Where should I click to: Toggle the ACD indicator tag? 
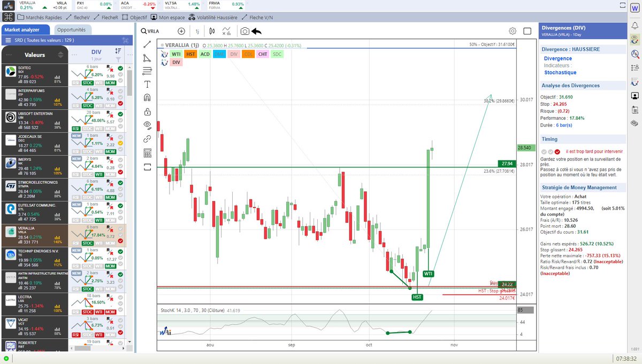205,54
